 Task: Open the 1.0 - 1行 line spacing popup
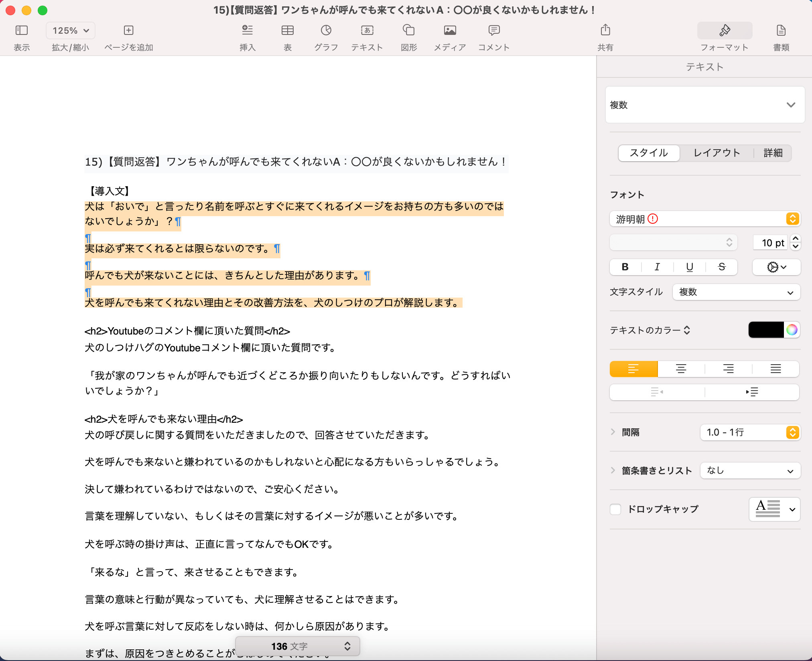click(x=750, y=432)
